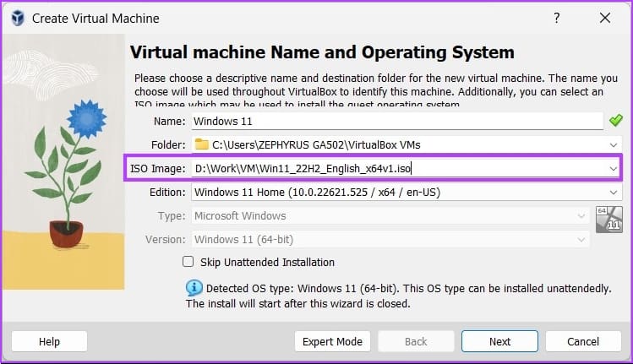Open the Edition dropdown list

[407, 192]
